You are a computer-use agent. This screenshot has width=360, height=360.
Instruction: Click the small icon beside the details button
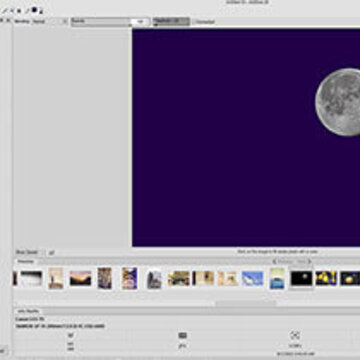click(51, 253)
